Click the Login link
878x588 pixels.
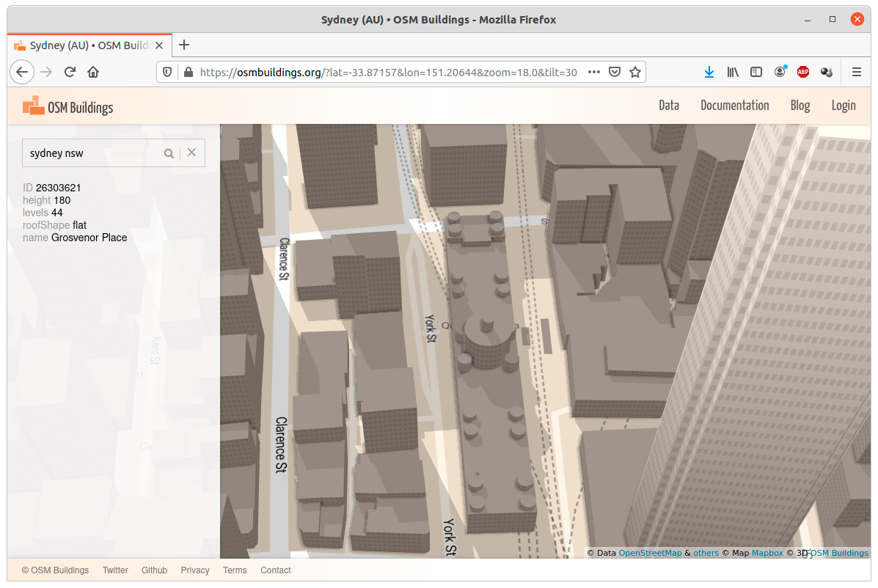point(844,106)
